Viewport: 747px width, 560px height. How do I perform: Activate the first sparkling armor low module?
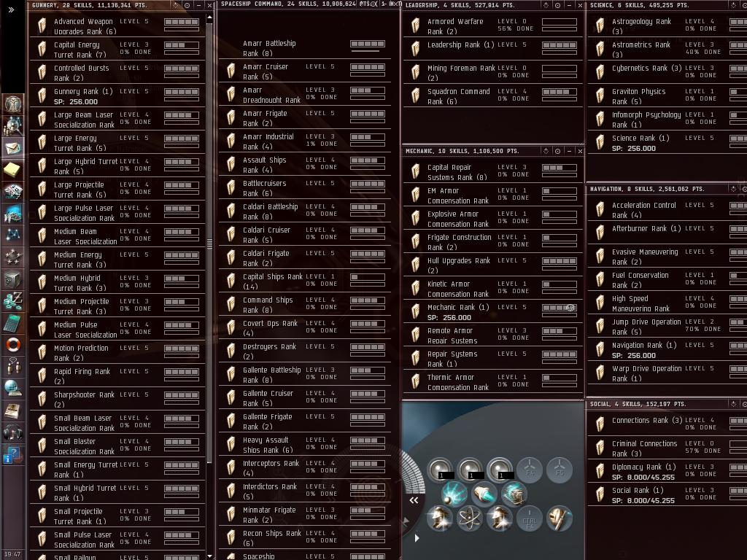(x=440, y=518)
